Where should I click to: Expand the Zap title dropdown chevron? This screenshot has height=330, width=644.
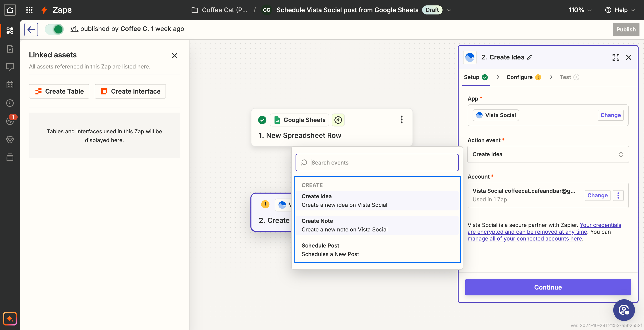[x=449, y=10]
